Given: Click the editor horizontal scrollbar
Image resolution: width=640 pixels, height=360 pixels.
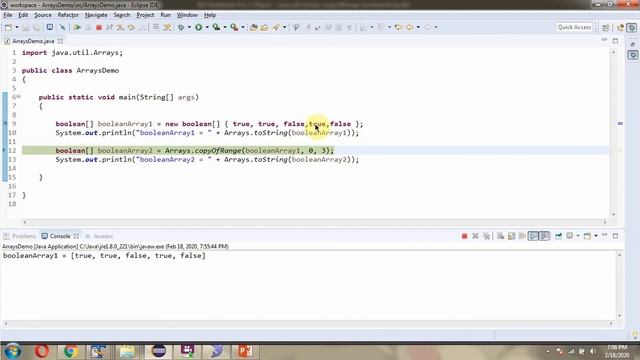Looking at the screenshot, I should pos(315,222).
